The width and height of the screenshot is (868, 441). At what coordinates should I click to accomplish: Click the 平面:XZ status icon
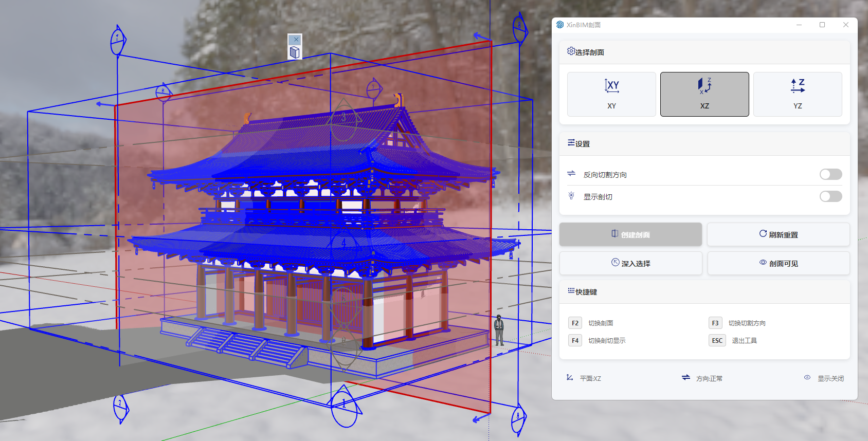pos(570,378)
